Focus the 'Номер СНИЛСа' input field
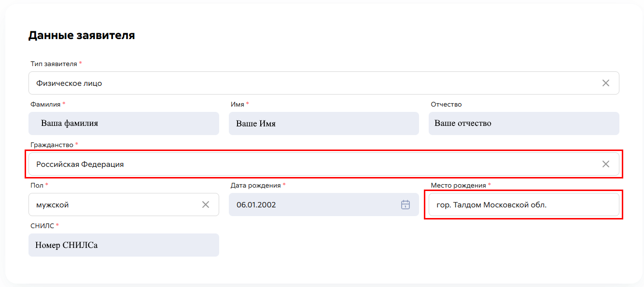Image resolution: width=644 pixels, height=287 pixels. [124, 245]
